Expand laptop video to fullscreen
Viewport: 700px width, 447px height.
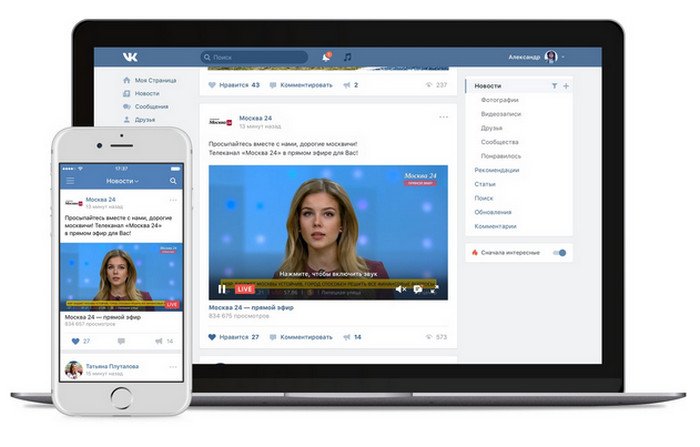(x=434, y=289)
